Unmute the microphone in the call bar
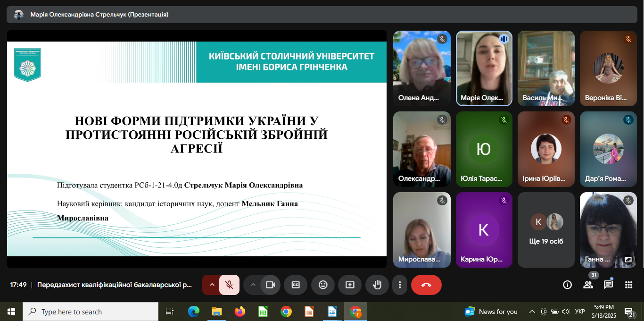This screenshot has width=644, height=321. pyautogui.click(x=229, y=285)
